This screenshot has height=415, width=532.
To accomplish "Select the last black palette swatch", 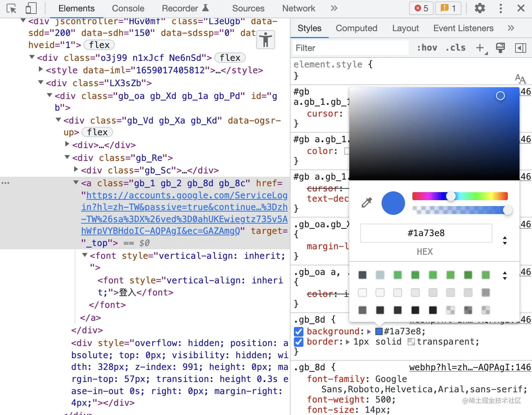I will 433,310.
